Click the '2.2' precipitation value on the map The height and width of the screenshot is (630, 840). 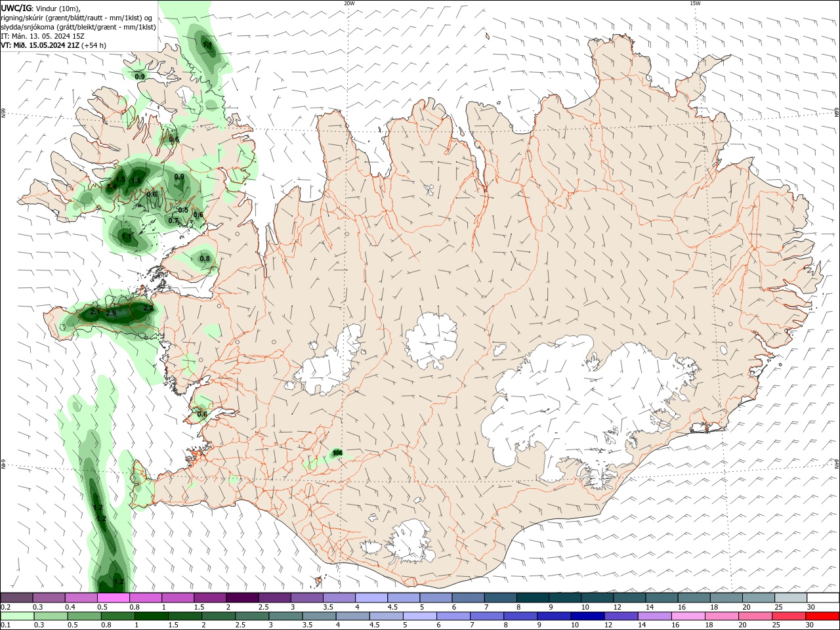click(148, 308)
